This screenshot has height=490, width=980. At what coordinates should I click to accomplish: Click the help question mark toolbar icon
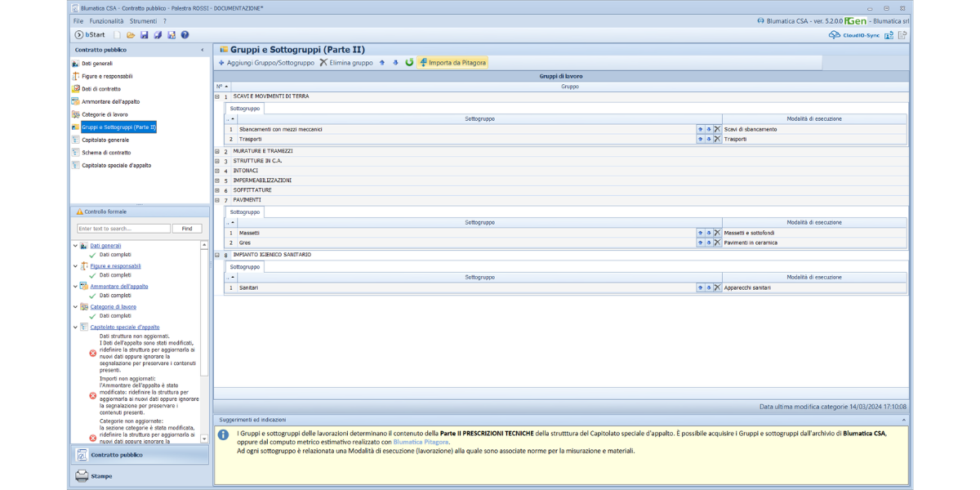(185, 35)
